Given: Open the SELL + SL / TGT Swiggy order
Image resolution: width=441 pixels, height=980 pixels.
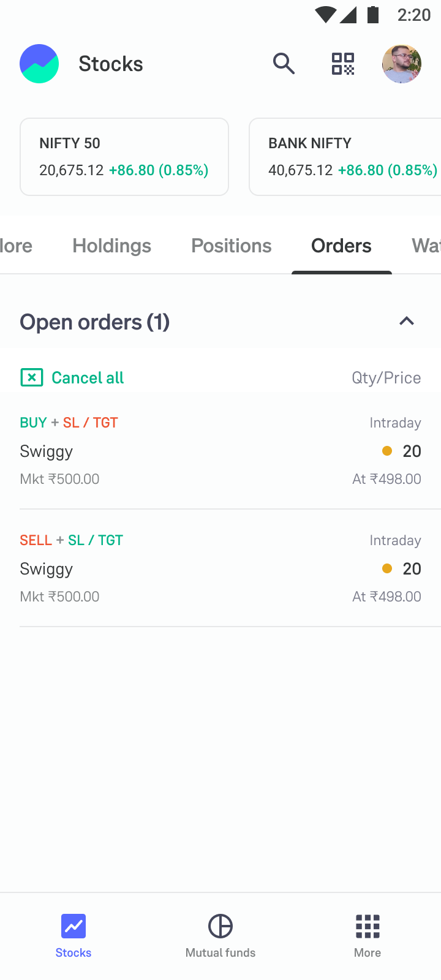Looking at the screenshot, I should click(x=221, y=568).
